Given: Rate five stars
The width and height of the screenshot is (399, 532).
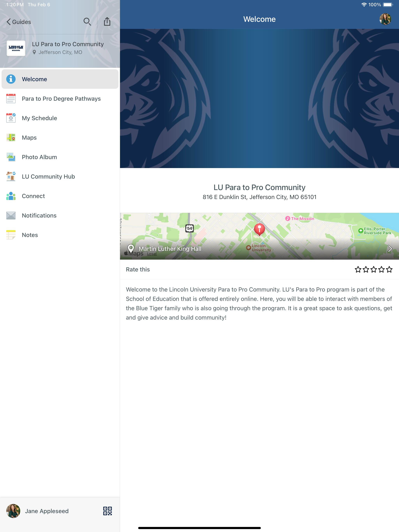Looking at the screenshot, I should pos(389,269).
